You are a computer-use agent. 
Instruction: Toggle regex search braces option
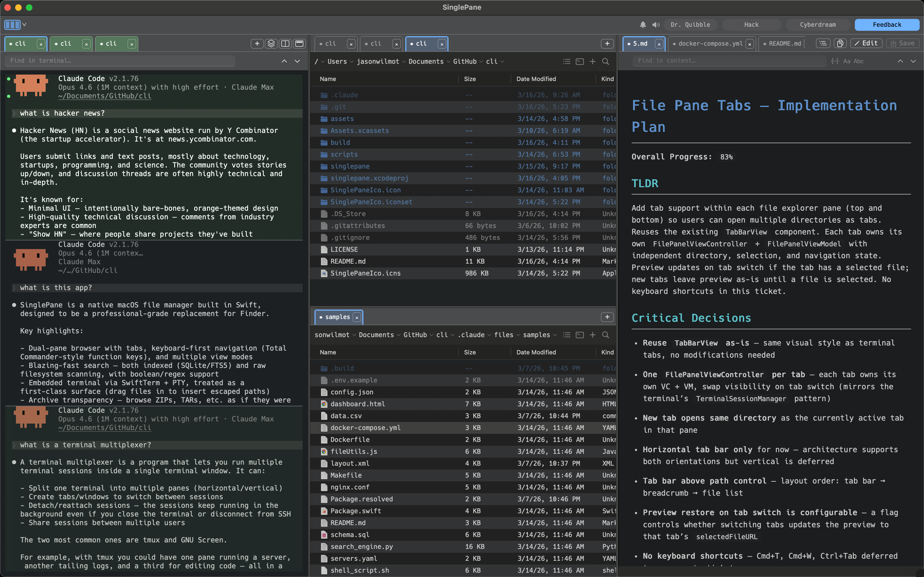(835, 61)
